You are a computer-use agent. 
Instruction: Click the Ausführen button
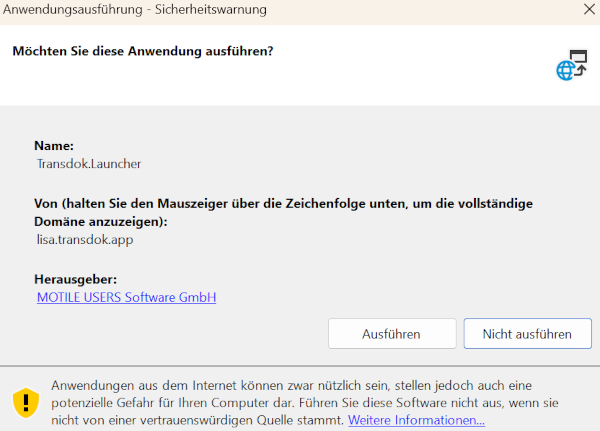(x=392, y=334)
